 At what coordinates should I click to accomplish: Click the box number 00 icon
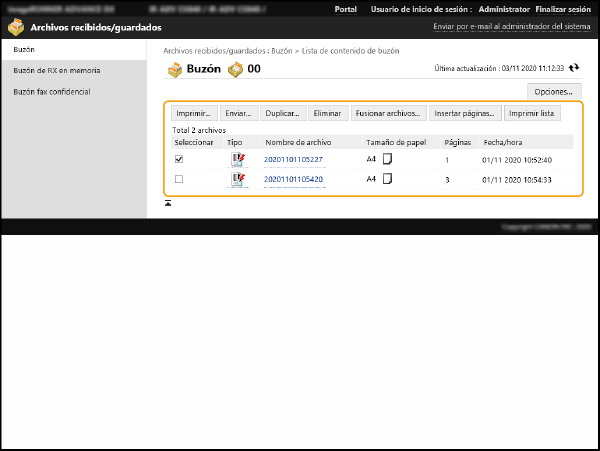[x=235, y=69]
